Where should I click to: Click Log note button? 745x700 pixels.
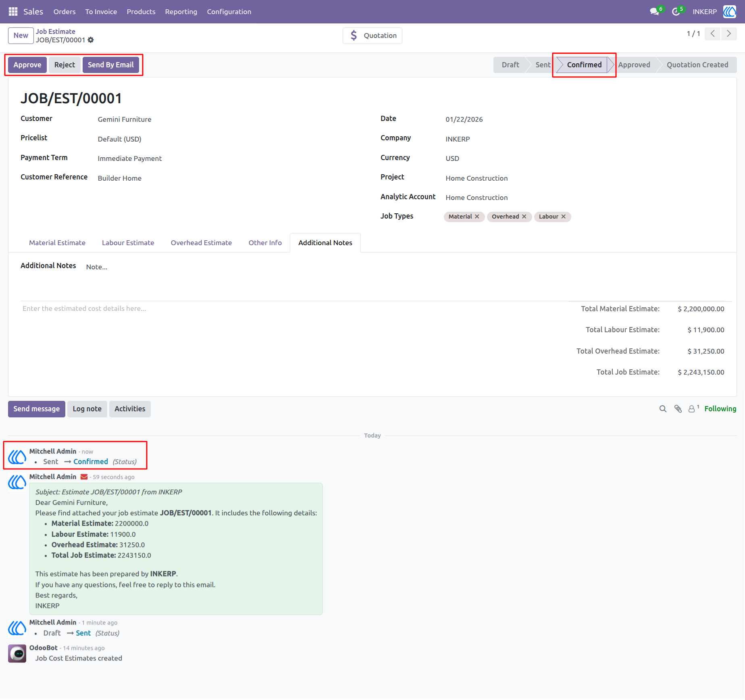[87, 409]
